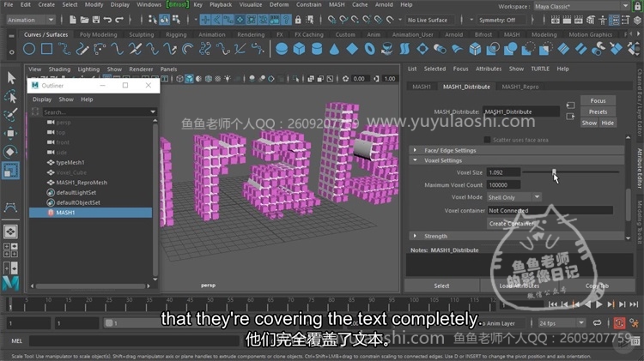The width and height of the screenshot is (644, 361).
Task: Select the NURBS square shelf icon
Action: coord(47,49)
